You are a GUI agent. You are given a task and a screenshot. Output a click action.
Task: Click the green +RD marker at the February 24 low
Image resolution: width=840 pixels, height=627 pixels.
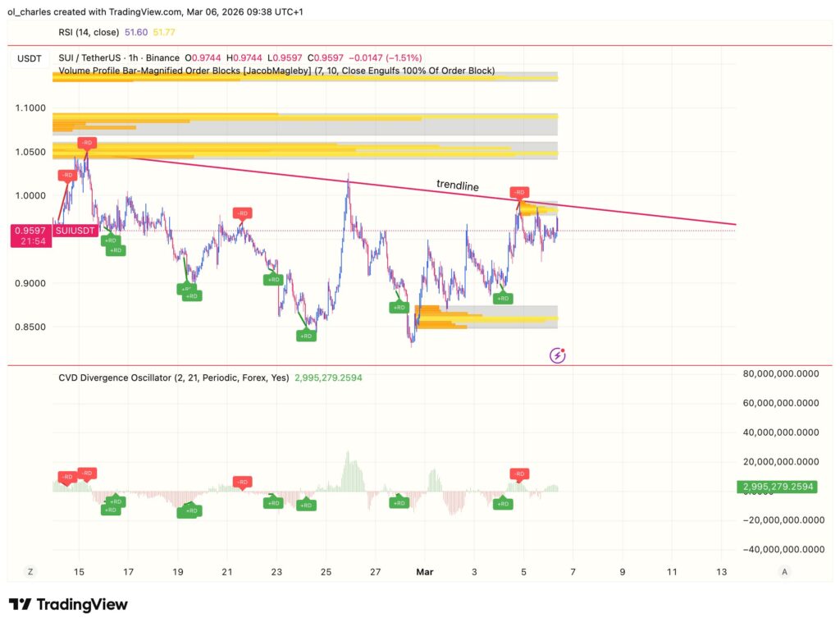pyautogui.click(x=305, y=335)
